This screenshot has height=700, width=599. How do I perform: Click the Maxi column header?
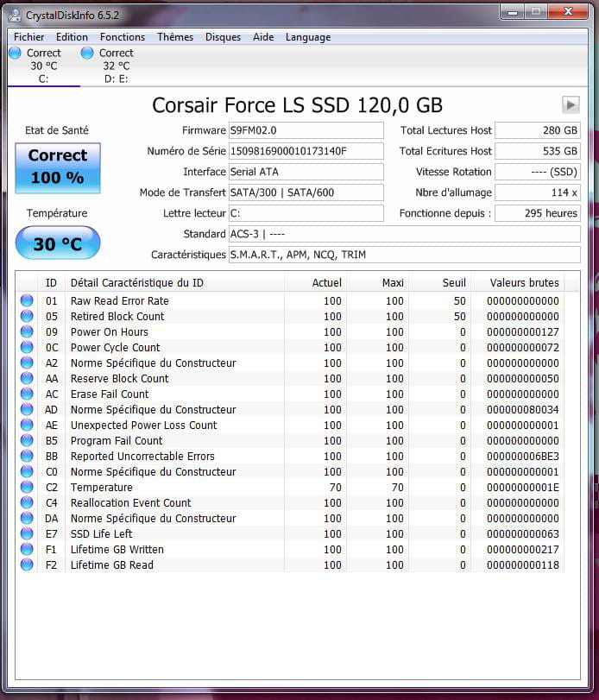point(377,282)
